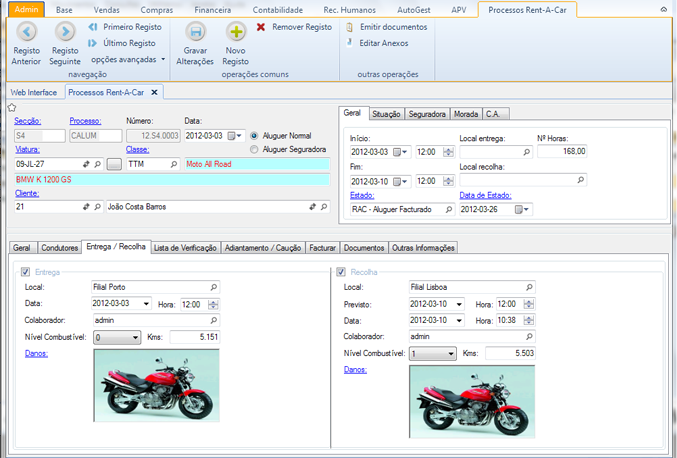Click the Danos link under Entrega
The height and width of the screenshot is (458, 677).
[34, 354]
